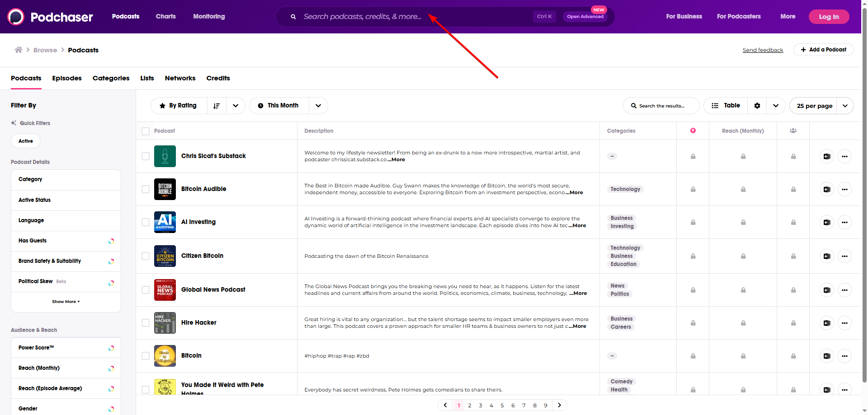The image size is (868, 415).
Task: Click the vertical page scrollbar
Action: pyautogui.click(x=864, y=181)
